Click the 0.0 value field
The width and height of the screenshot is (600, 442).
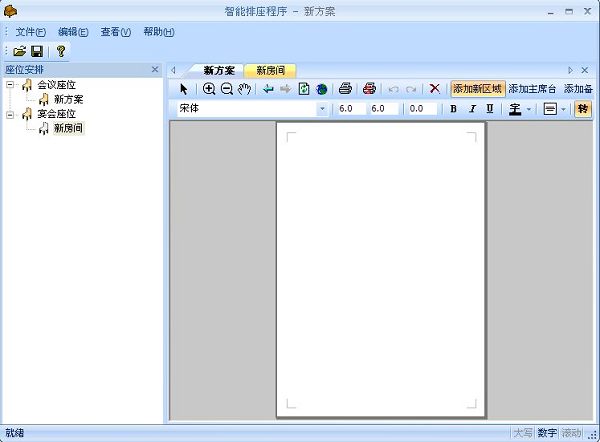click(x=422, y=109)
